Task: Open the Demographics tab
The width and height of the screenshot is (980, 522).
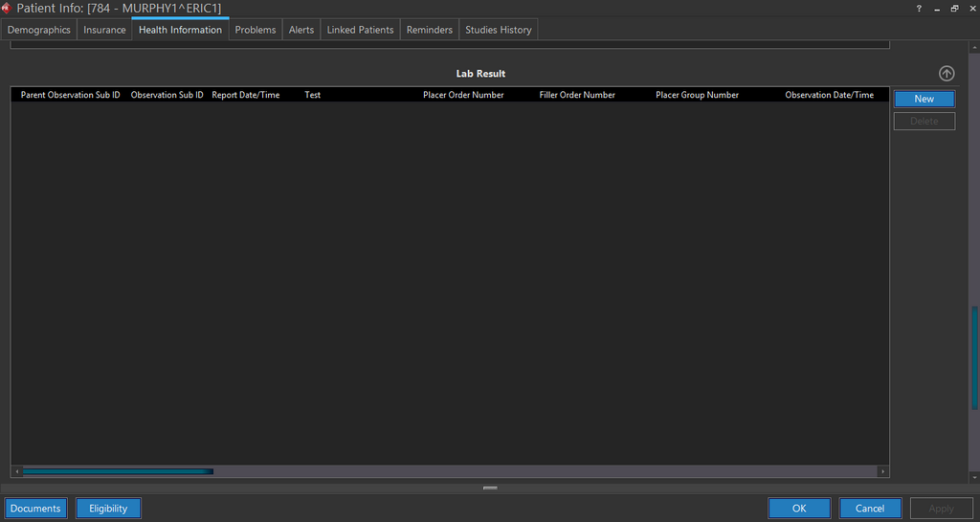Action: point(39,30)
